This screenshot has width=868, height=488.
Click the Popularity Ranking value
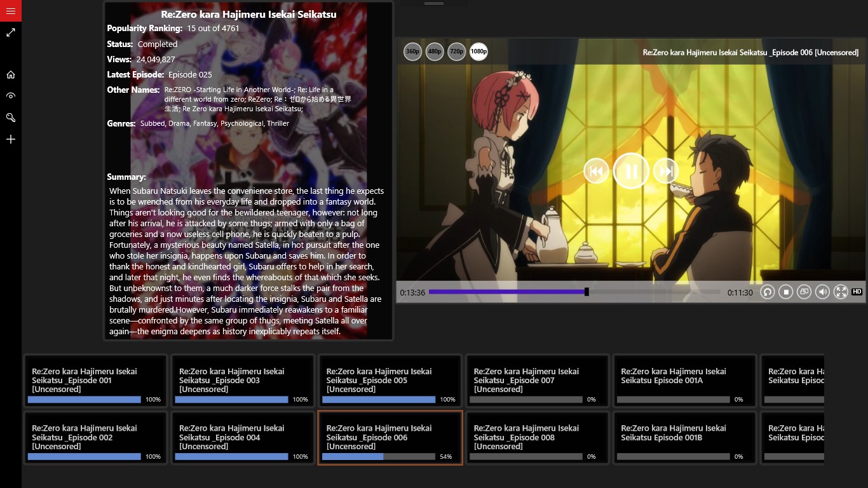click(x=213, y=29)
